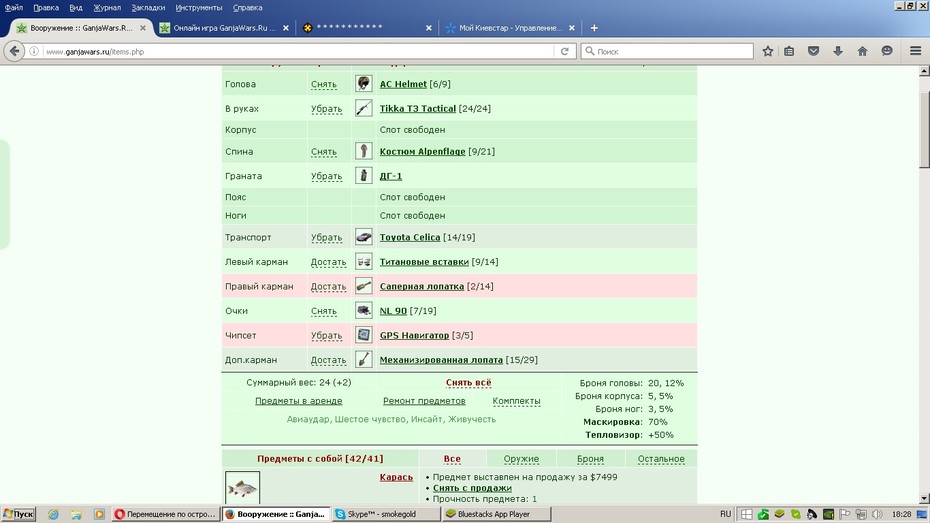Open the Закладки menu

pos(148,8)
